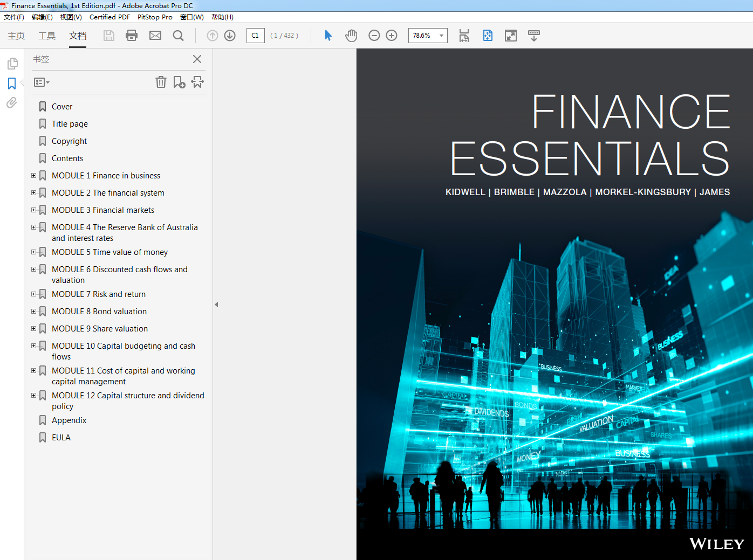Open bookmark options dropdown menu
The width and height of the screenshot is (753, 560).
pos(42,82)
